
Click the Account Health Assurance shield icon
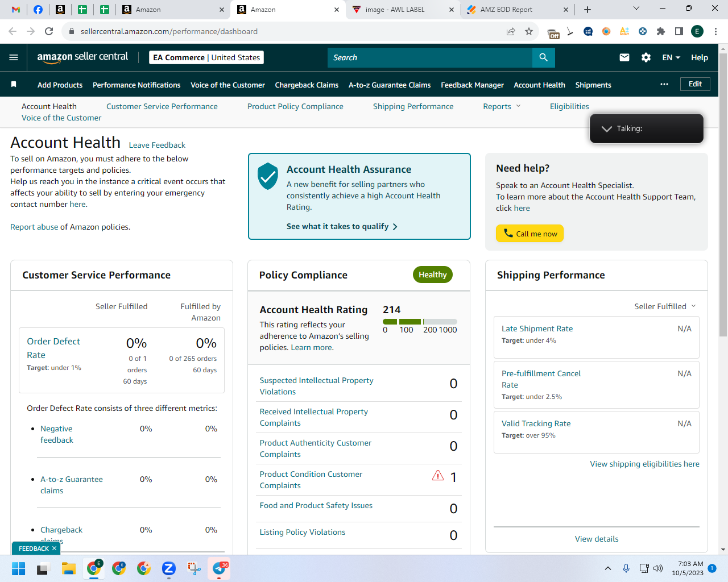point(268,176)
